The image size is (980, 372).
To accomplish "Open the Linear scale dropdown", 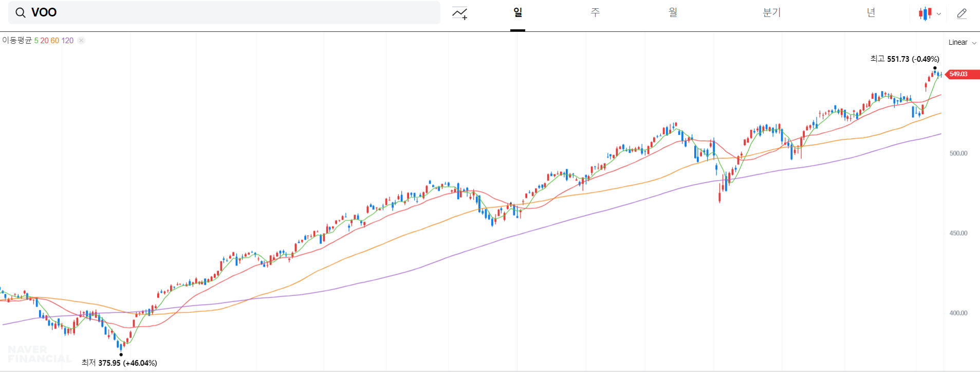I will [962, 42].
